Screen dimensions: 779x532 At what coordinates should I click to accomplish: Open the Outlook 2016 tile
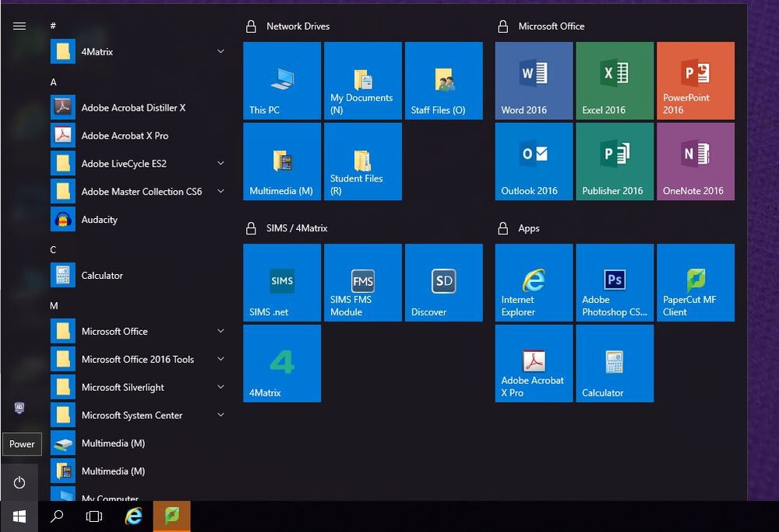534,161
